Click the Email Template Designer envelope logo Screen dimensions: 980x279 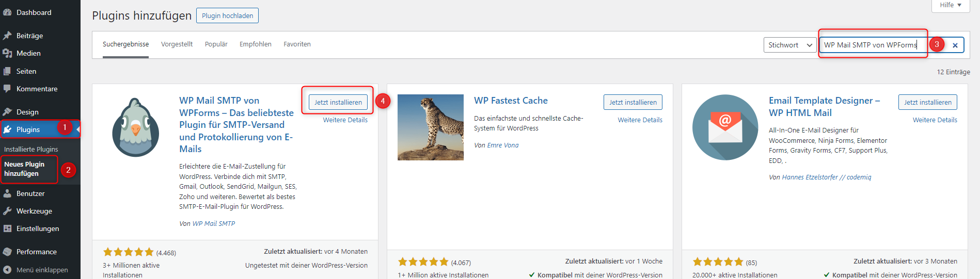(x=725, y=127)
